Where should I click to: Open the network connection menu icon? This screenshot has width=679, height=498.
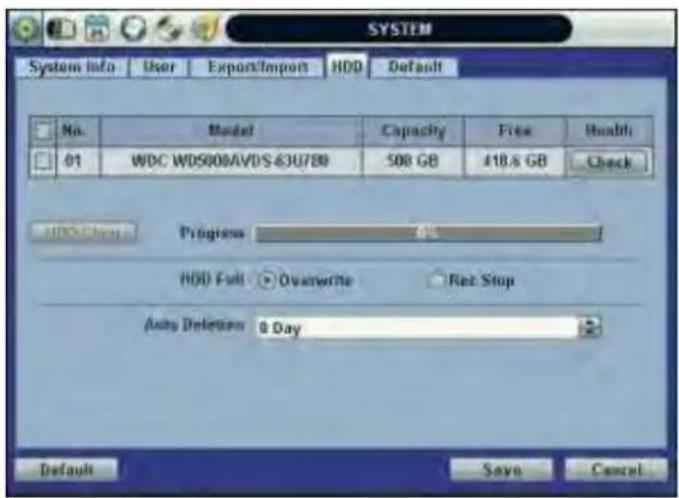[169, 29]
